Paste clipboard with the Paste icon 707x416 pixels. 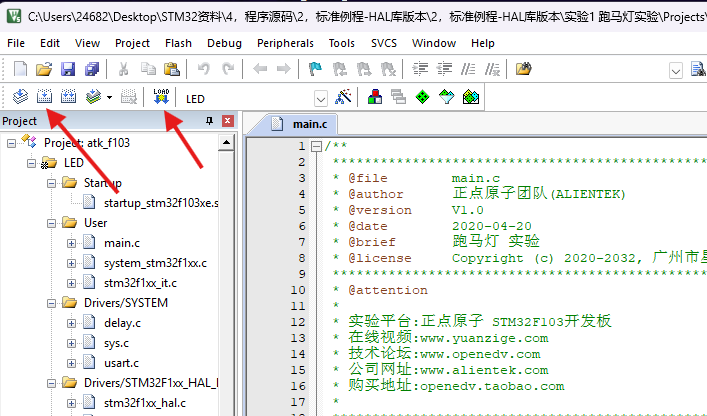pos(172,69)
